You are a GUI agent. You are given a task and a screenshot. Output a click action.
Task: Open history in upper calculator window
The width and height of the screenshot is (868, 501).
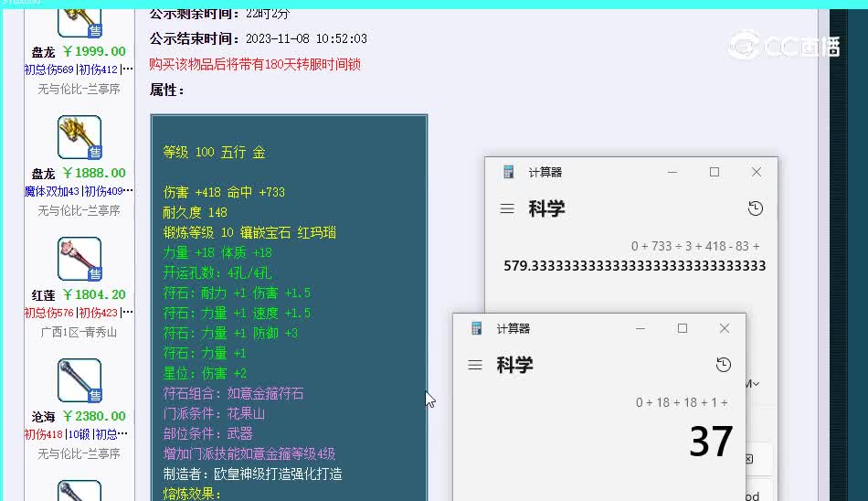tap(756, 208)
